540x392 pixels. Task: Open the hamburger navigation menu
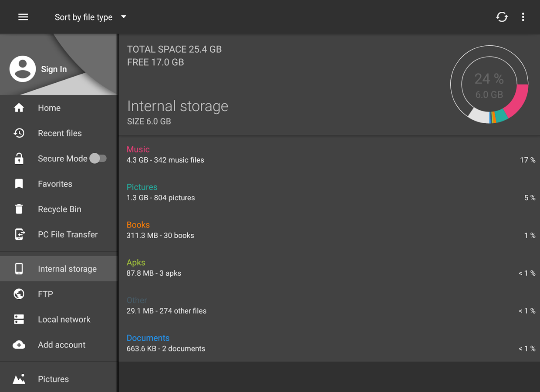coord(23,17)
